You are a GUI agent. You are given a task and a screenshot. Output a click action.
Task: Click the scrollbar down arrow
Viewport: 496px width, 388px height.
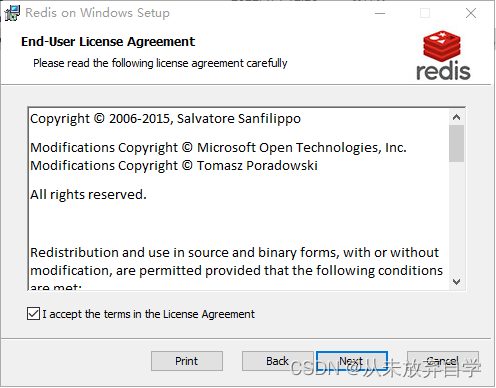click(456, 282)
